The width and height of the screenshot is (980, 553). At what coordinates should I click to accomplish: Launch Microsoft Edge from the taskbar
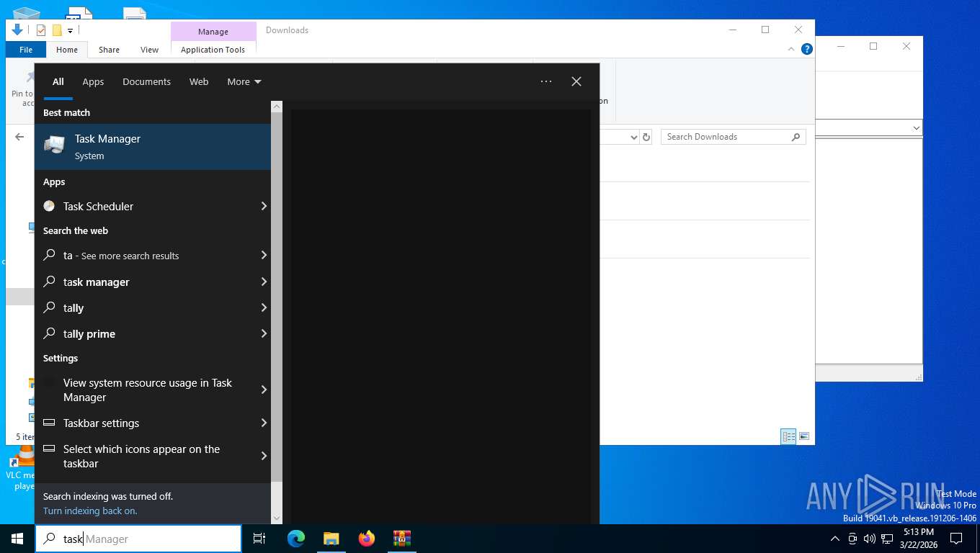coord(295,539)
